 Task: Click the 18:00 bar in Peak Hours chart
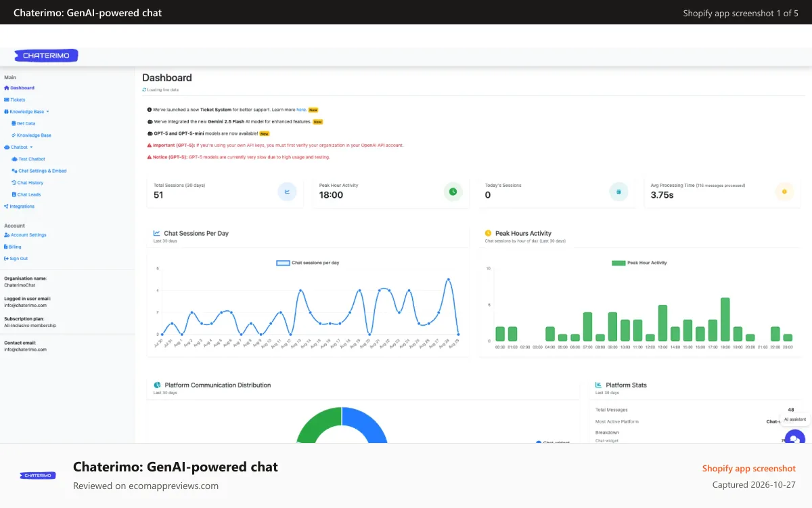tap(725, 320)
